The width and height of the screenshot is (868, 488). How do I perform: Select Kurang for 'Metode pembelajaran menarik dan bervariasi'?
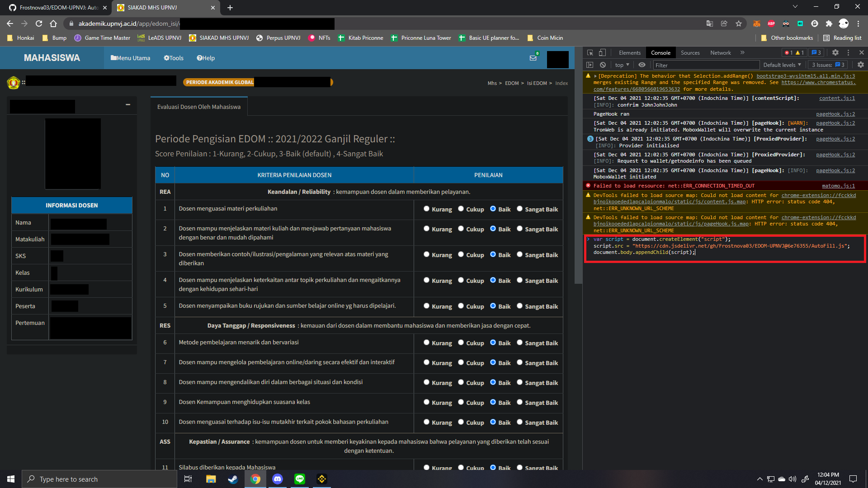[x=426, y=343]
